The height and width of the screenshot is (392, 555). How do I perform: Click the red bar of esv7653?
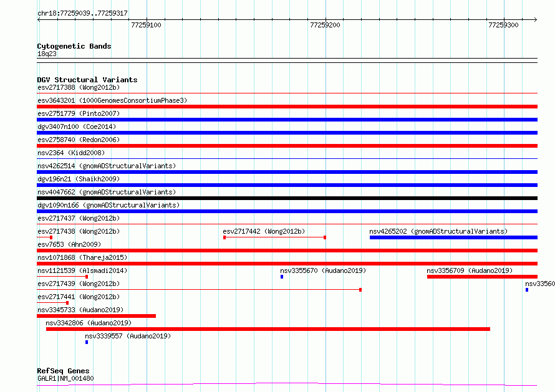click(287, 251)
